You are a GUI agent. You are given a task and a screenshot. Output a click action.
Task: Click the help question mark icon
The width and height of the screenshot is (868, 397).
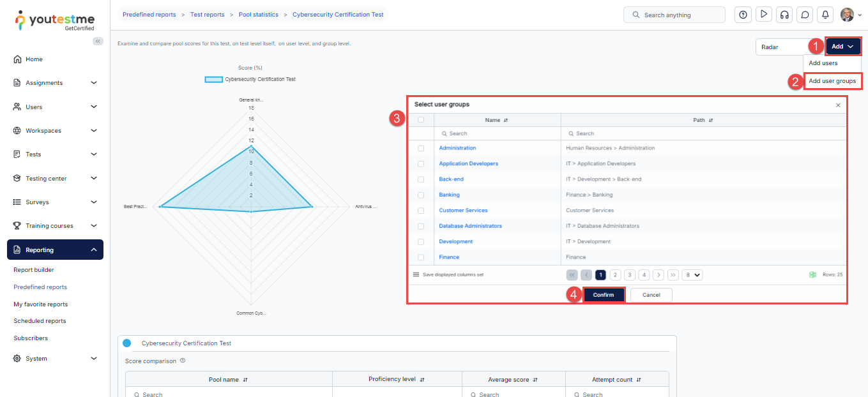click(743, 15)
